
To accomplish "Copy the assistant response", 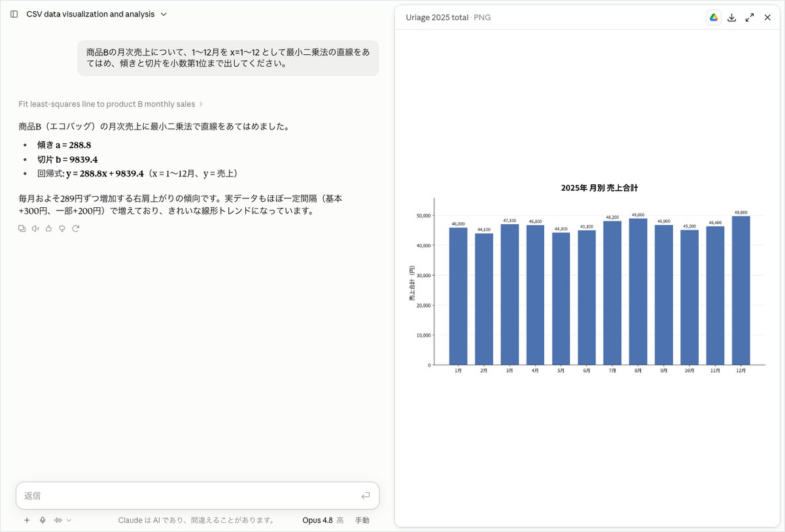I will (x=22, y=228).
